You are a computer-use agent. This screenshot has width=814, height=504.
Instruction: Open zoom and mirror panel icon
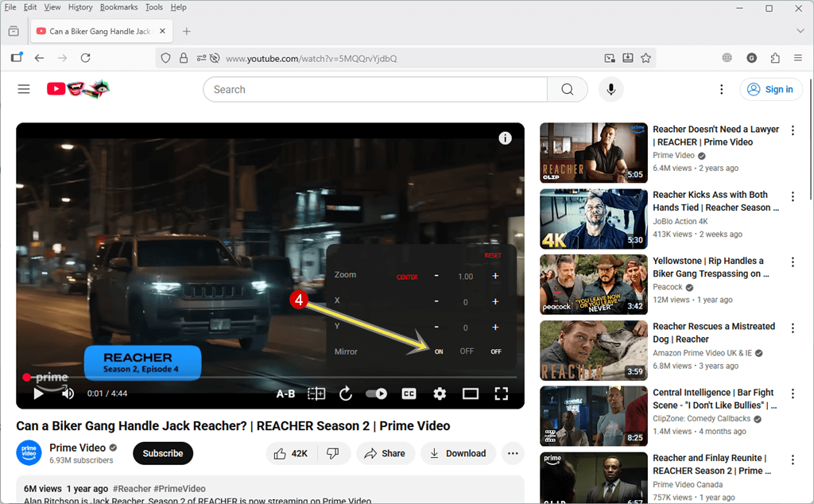click(316, 394)
